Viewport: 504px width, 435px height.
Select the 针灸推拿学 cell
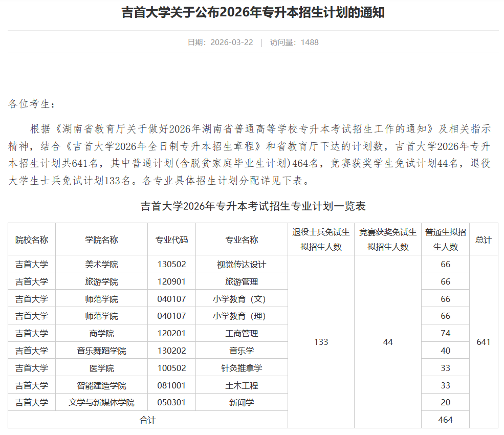[x=241, y=368]
